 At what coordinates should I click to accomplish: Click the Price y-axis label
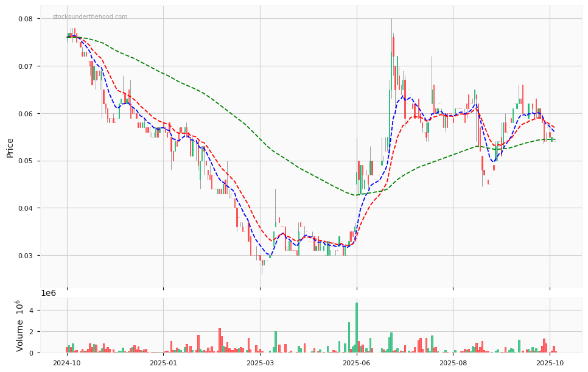[x=10, y=147]
